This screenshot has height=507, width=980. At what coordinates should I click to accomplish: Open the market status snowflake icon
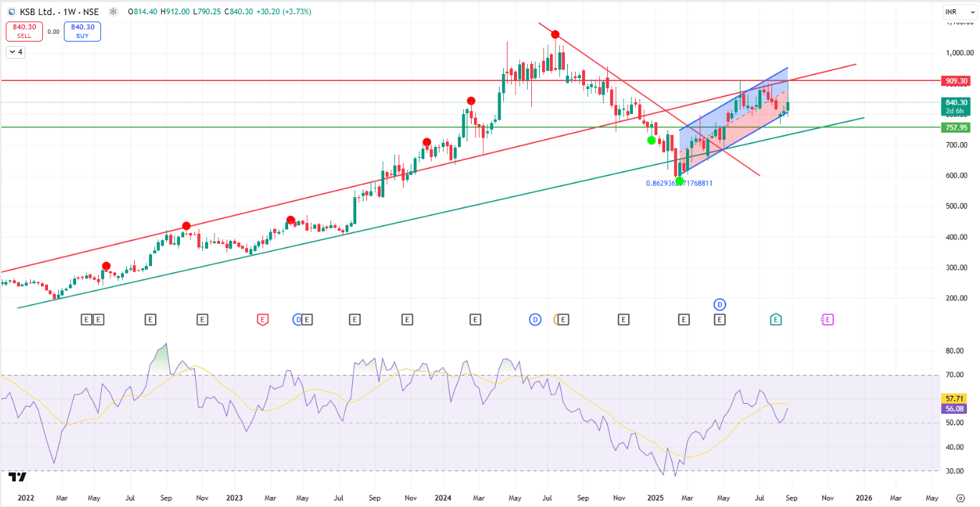coord(114,11)
